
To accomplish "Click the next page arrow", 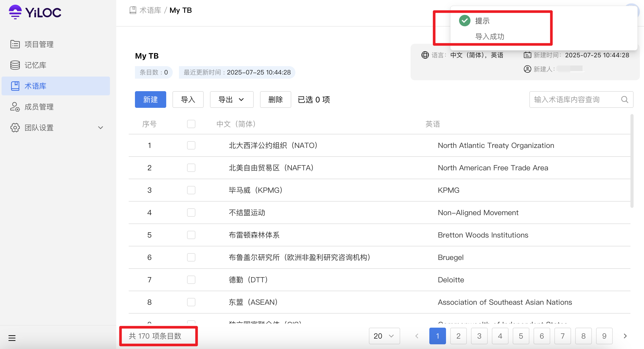I will [x=625, y=336].
